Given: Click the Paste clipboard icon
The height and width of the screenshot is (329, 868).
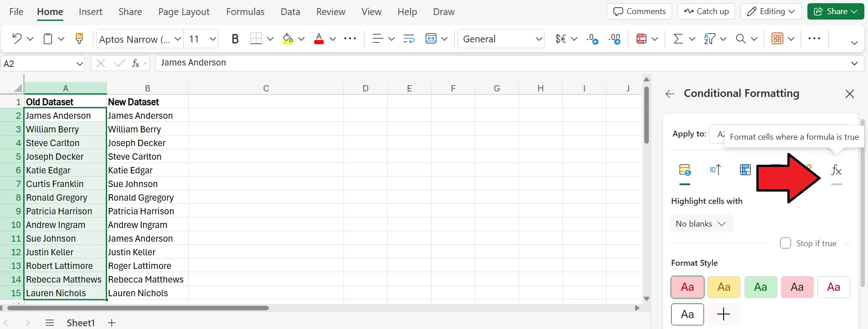Looking at the screenshot, I should 48,39.
